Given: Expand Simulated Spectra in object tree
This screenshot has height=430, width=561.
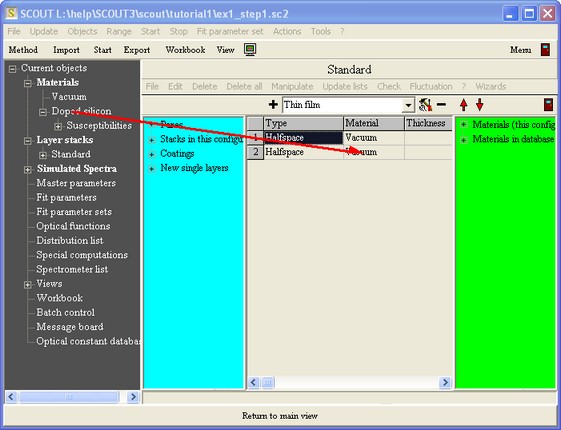Looking at the screenshot, I should (28, 169).
